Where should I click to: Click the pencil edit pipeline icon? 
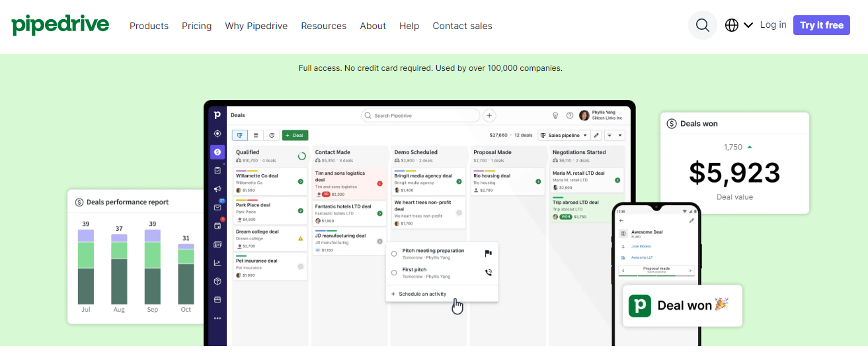[x=596, y=135]
